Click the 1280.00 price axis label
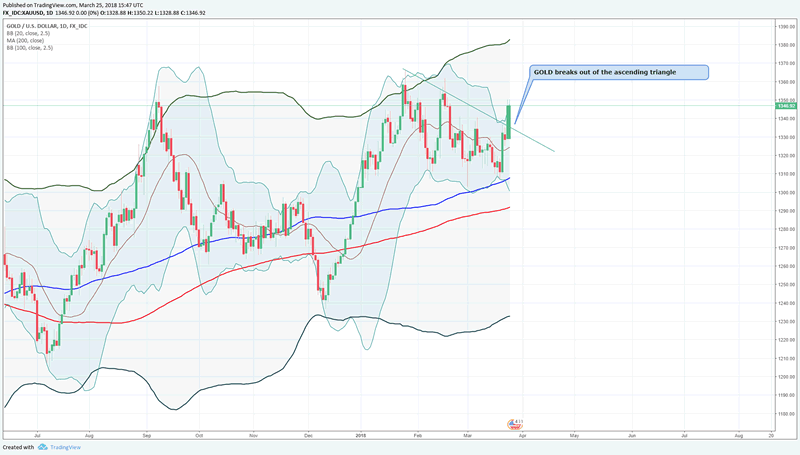The height and width of the screenshot is (455, 800). [x=786, y=229]
